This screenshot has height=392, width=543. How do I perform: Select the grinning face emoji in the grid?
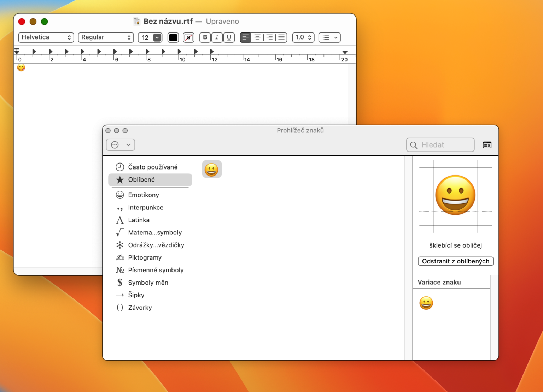(212, 169)
